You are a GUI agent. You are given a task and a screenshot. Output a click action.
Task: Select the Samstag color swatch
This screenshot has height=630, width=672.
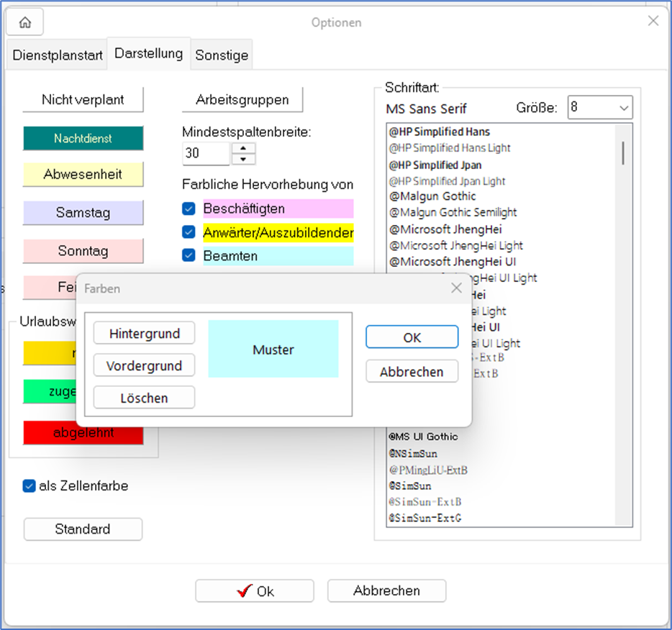[83, 212]
